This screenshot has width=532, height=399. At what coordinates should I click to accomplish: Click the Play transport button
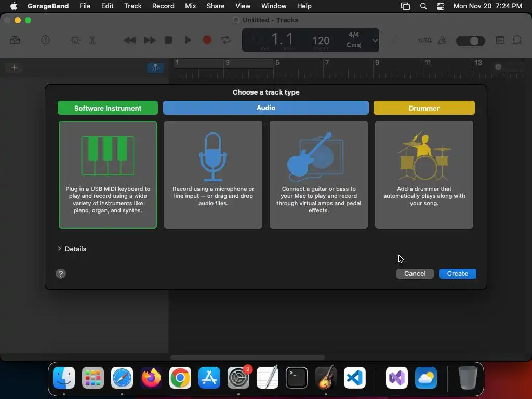188,40
